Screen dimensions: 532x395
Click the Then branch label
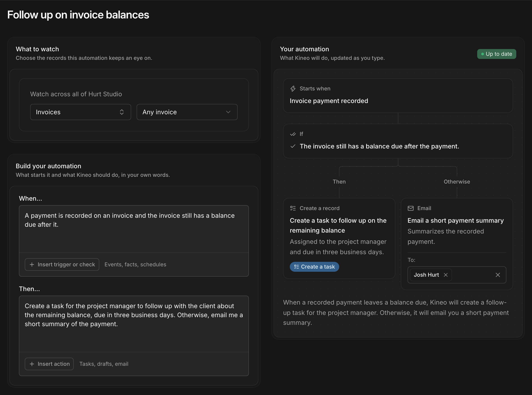point(339,182)
